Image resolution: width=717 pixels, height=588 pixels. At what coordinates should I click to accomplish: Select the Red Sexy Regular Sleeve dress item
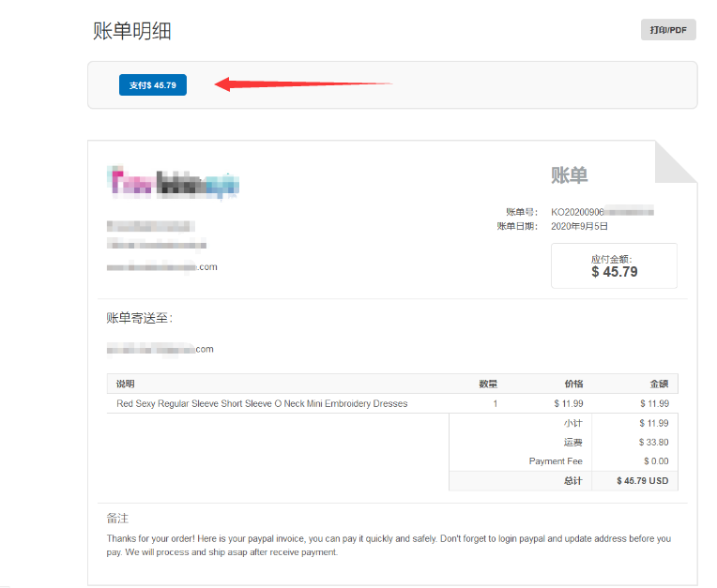262,403
